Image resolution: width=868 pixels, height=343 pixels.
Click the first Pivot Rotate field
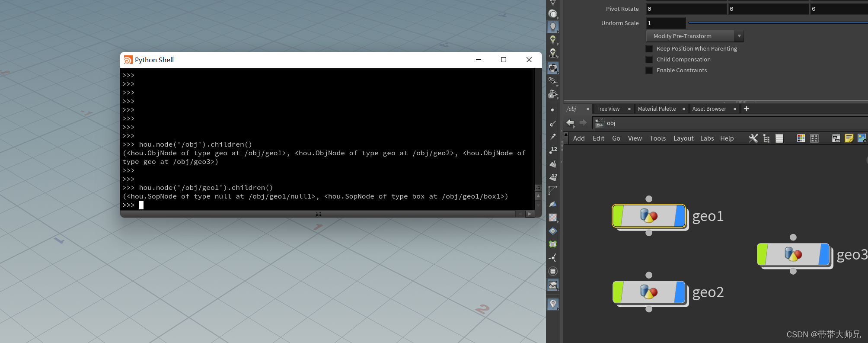coord(686,9)
